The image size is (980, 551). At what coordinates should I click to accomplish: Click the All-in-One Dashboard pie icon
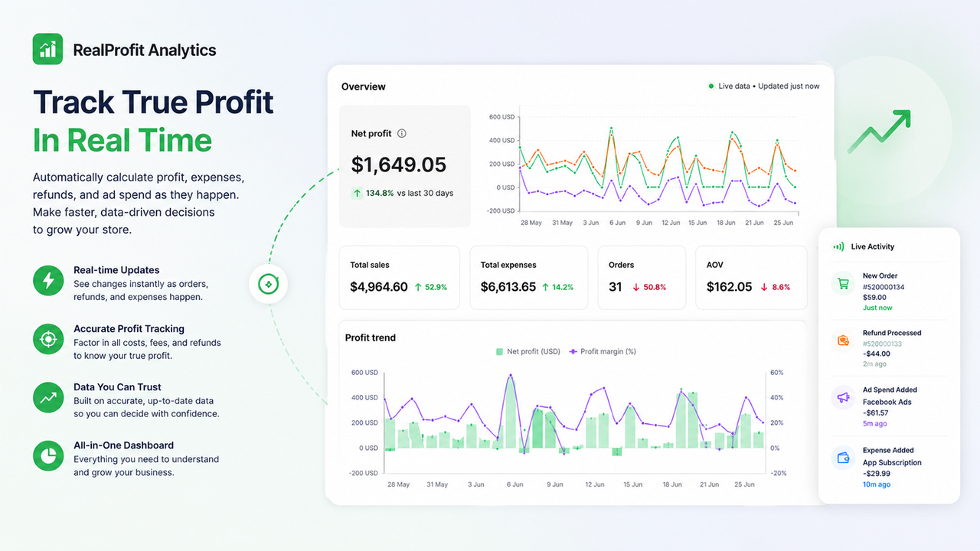[48, 455]
